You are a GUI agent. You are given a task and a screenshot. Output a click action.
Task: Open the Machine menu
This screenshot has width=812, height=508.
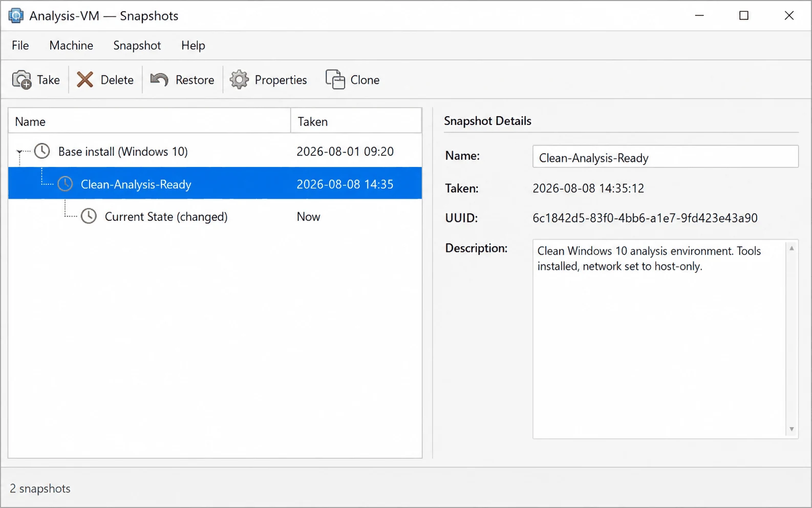pyautogui.click(x=71, y=46)
